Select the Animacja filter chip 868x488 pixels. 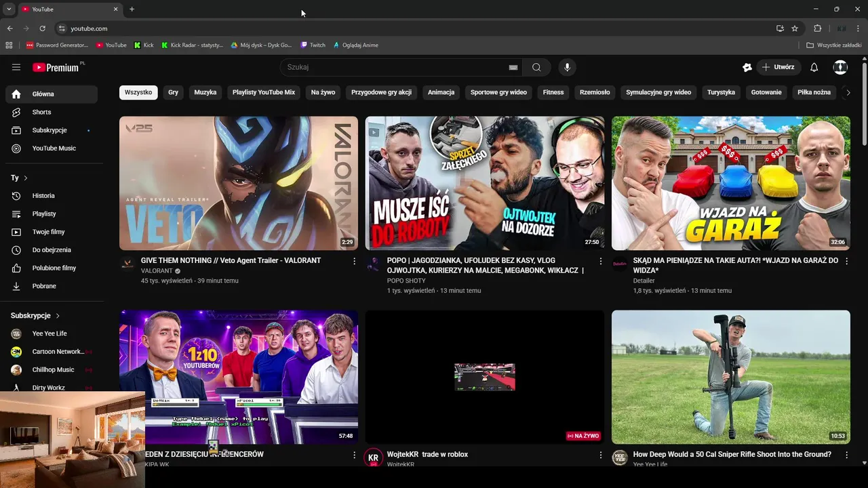pyautogui.click(x=441, y=92)
